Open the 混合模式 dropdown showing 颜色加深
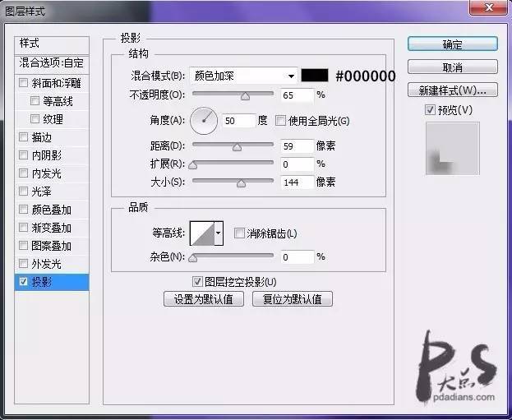 [243, 76]
